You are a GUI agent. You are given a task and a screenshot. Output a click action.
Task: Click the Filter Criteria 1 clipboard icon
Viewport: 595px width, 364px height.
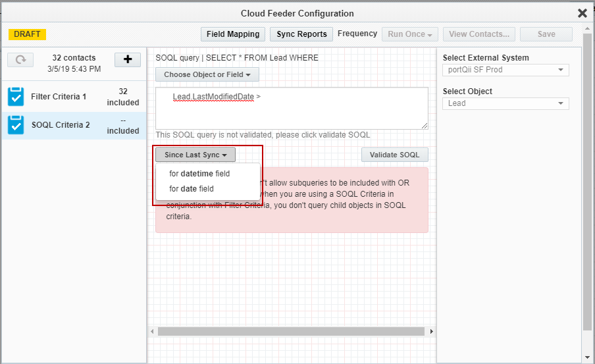16,97
